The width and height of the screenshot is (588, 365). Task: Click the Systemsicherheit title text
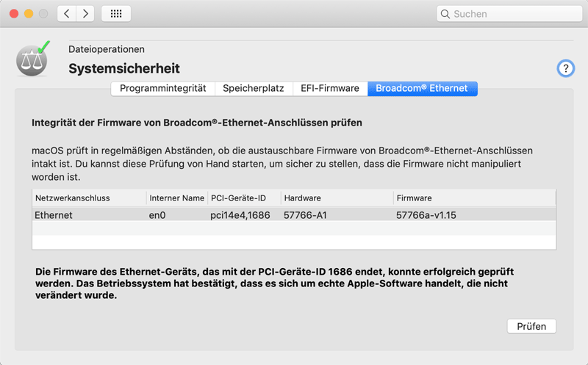point(124,68)
